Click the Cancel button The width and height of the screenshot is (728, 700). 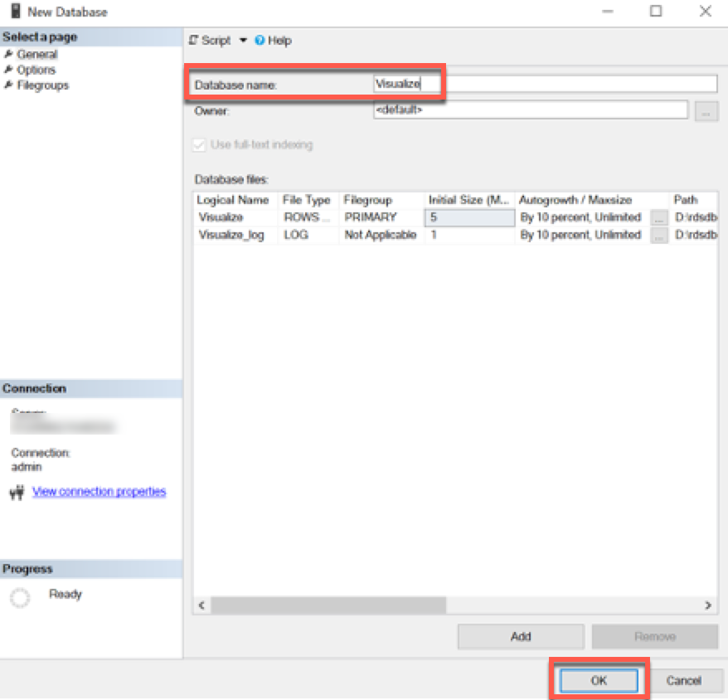click(684, 681)
